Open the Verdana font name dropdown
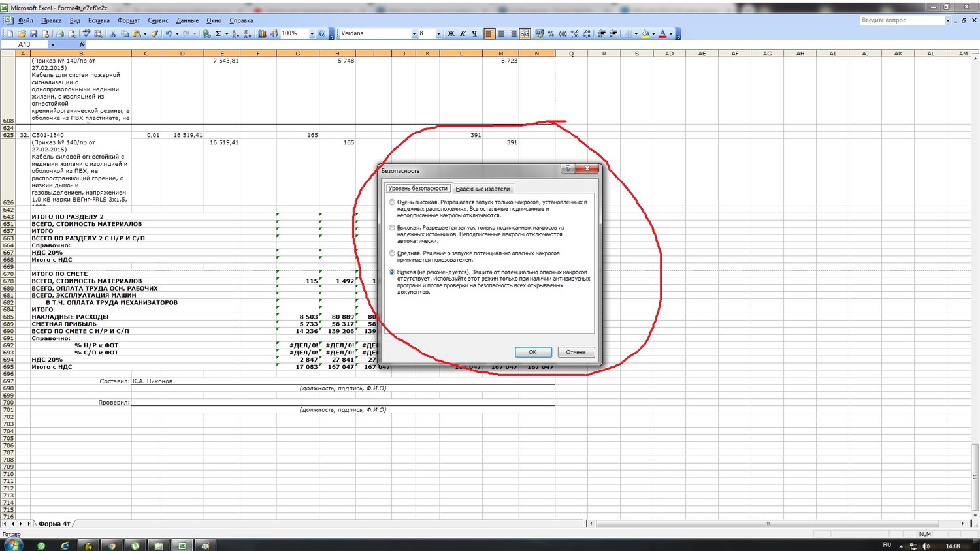The height and width of the screenshot is (551, 980). pos(414,33)
